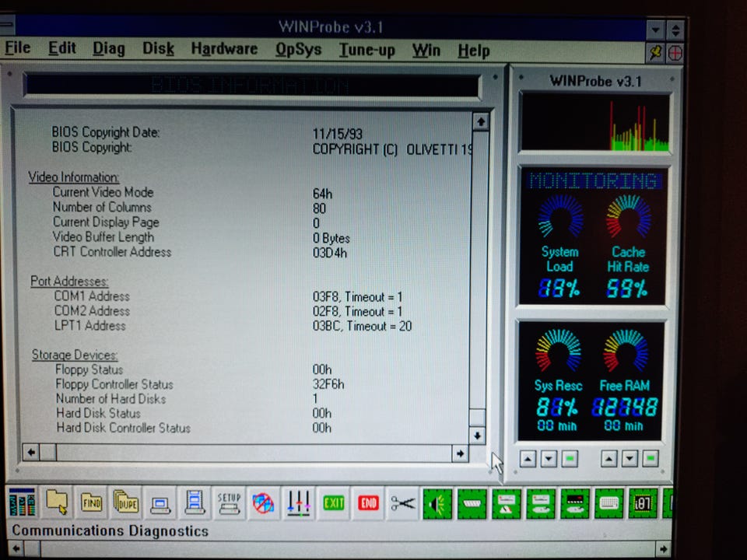Click the red END icon
This screenshot has height=560, width=747.
368,502
